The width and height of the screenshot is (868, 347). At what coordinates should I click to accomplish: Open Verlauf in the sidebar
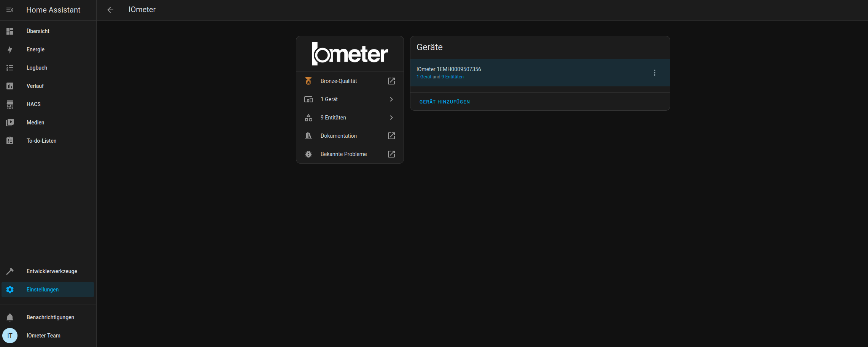(48, 86)
